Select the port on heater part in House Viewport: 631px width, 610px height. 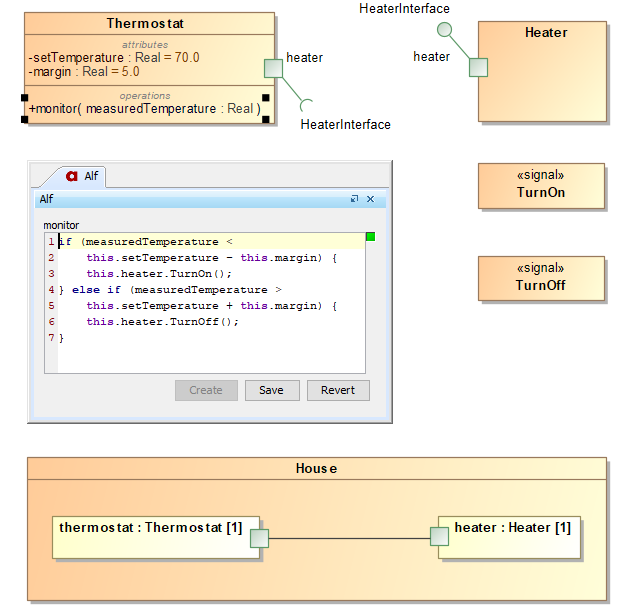click(440, 537)
